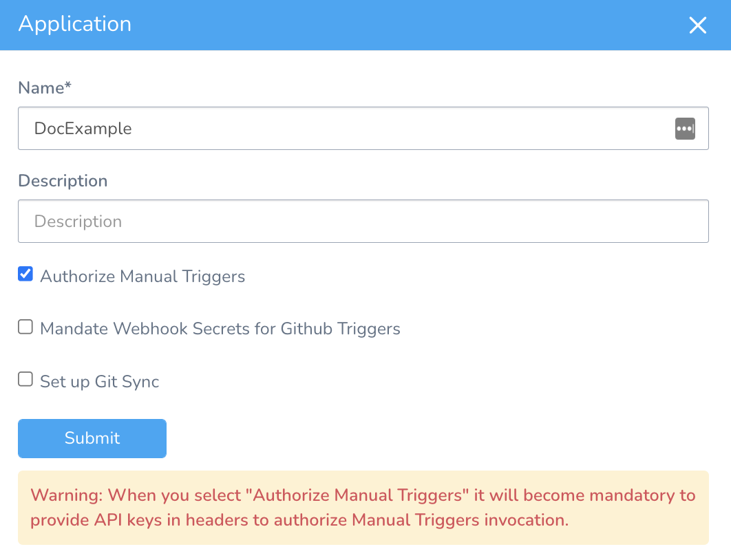Click the yellow warning message box
This screenshot has width=731, height=560.
pyautogui.click(x=363, y=508)
